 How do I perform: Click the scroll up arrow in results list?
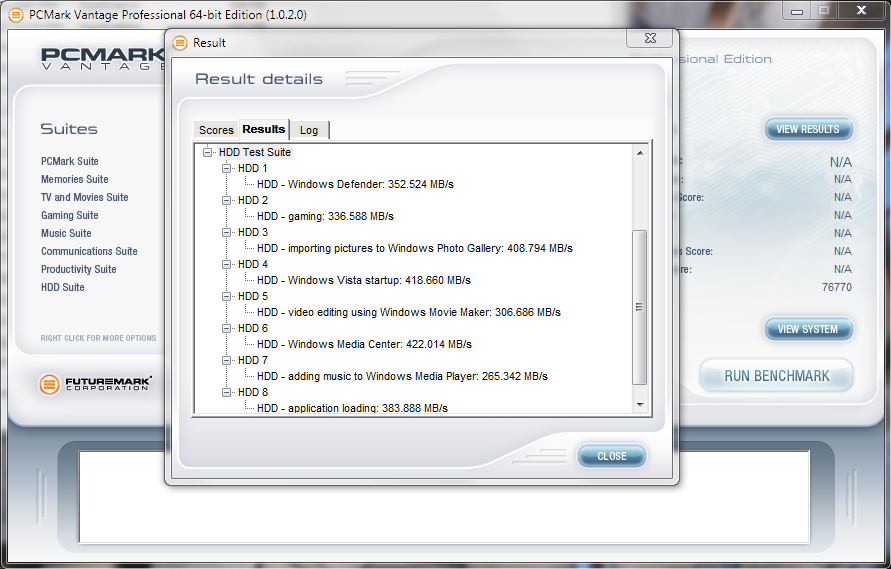pyautogui.click(x=640, y=153)
